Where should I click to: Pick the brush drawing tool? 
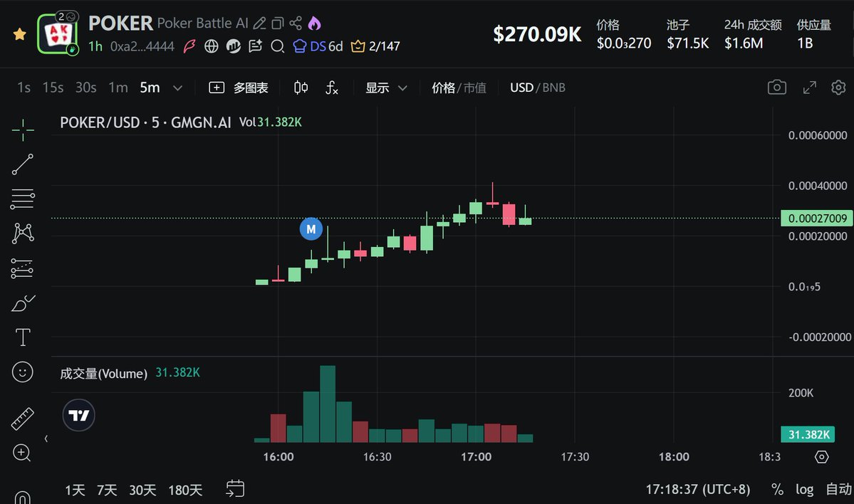tap(22, 303)
